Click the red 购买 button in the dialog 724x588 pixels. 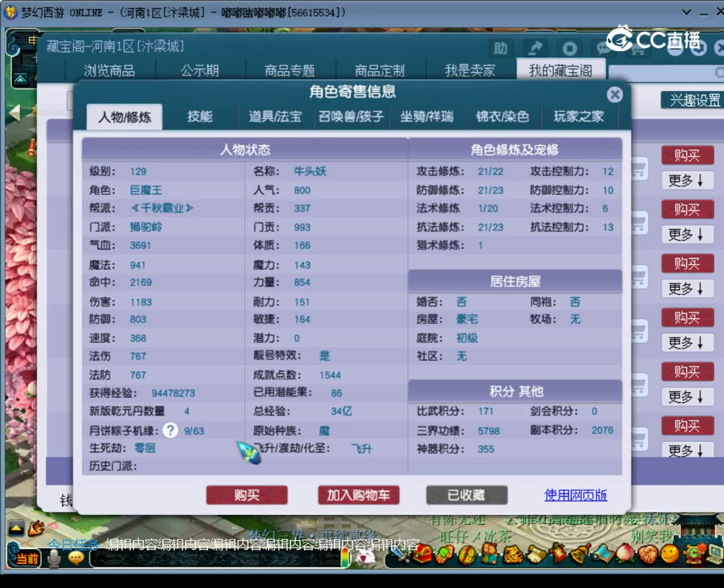click(x=247, y=495)
